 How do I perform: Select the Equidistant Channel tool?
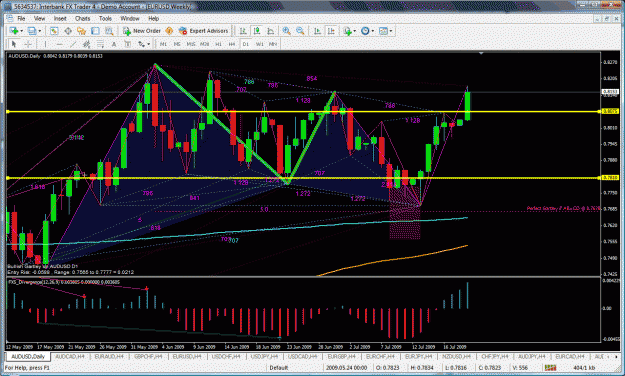pyautogui.click(x=86, y=44)
